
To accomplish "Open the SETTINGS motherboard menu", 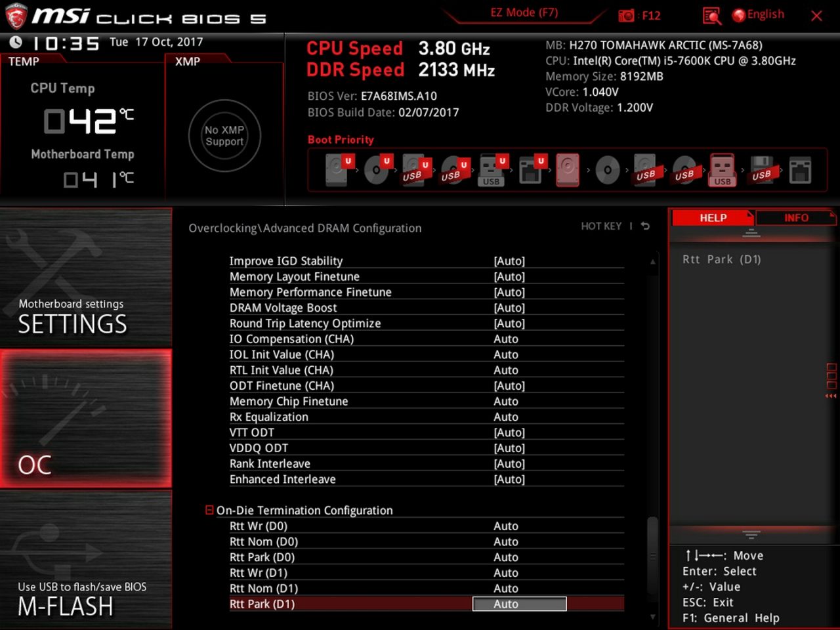I will 85,278.
